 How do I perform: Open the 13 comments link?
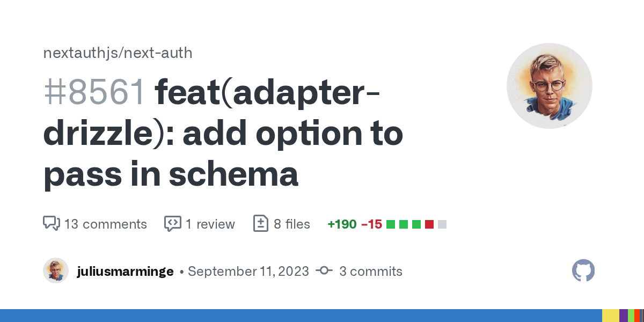tap(105, 224)
